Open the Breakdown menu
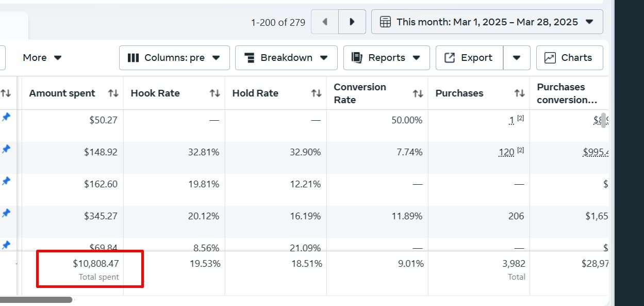This screenshot has width=644, height=306. coord(286,58)
